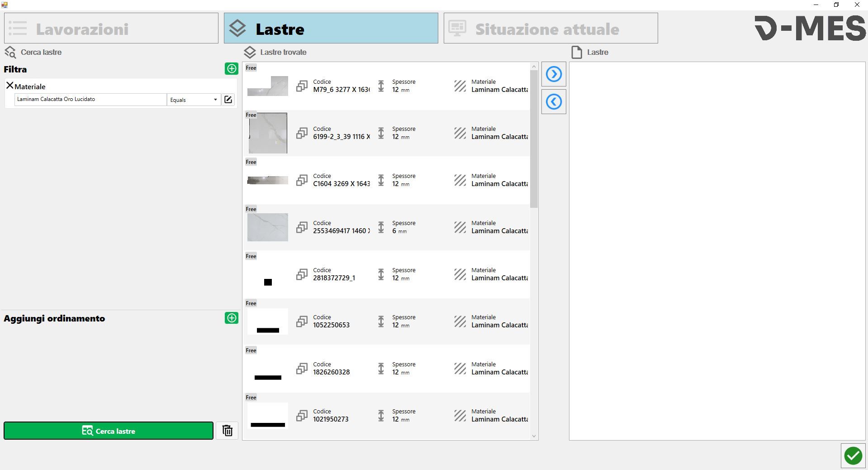Viewport: 868px width, 470px height.
Task: Switch to the Lastre tab
Action: 331,28
